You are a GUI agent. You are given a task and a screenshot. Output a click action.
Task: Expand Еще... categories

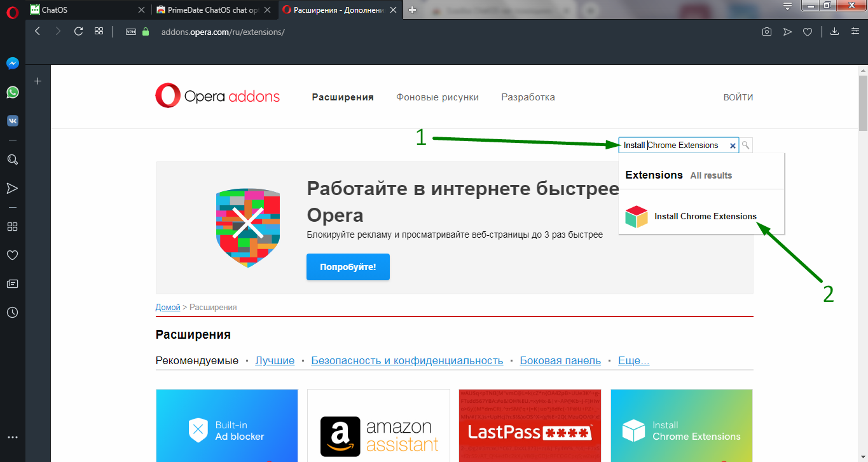[x=633, y=360]
